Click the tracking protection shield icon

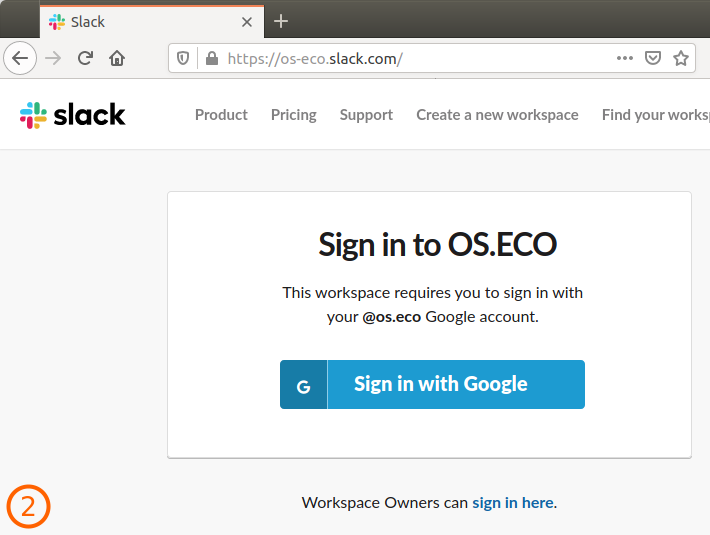pos(183,58)
